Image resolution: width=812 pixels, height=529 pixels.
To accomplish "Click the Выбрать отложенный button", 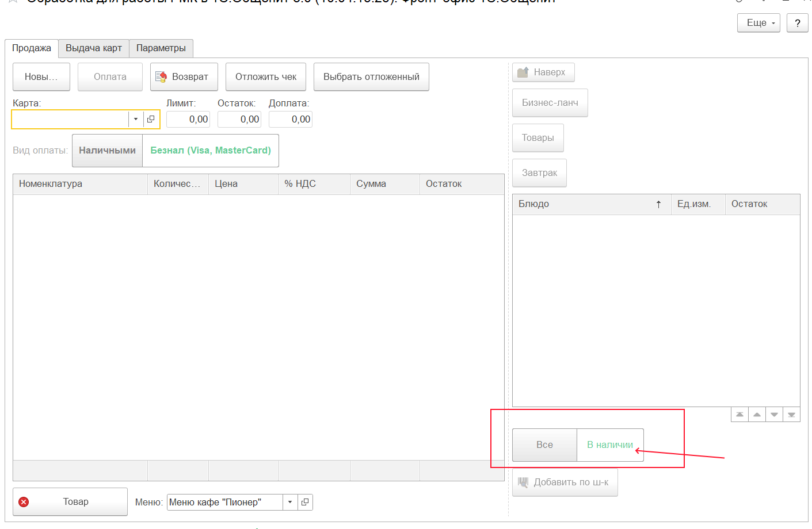I will 371,77.
